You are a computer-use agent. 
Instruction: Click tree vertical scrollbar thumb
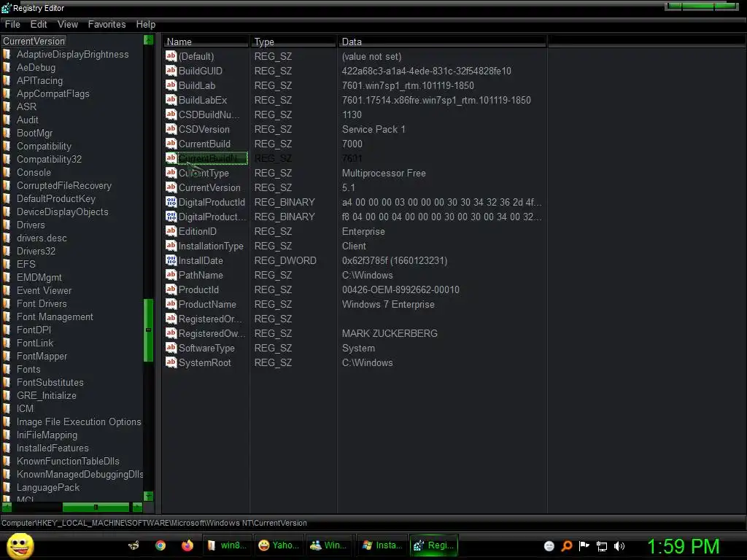(148, 330)
